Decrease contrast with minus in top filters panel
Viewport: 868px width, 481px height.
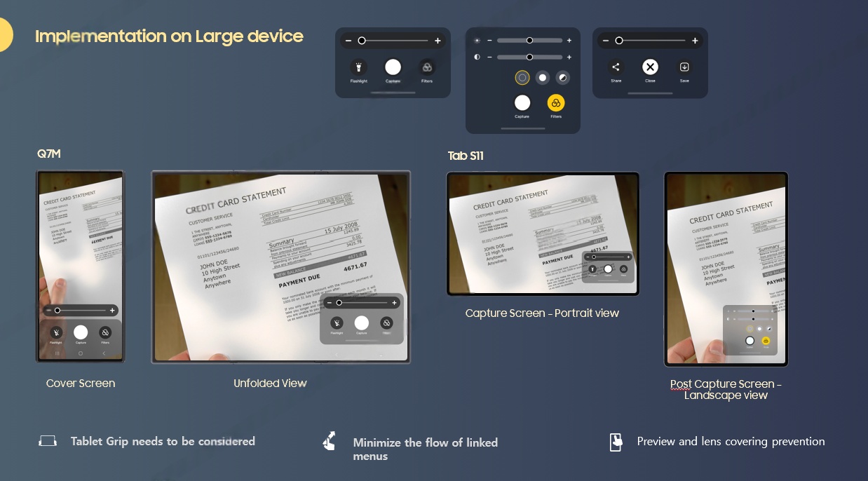click(x=489, y=57)
